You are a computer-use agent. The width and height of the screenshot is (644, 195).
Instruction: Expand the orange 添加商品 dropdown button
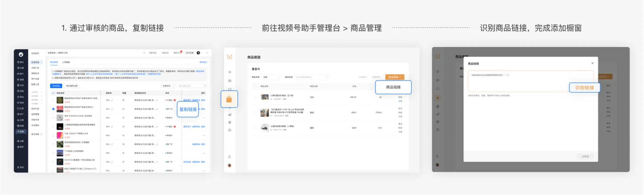[x=394, y=77]
